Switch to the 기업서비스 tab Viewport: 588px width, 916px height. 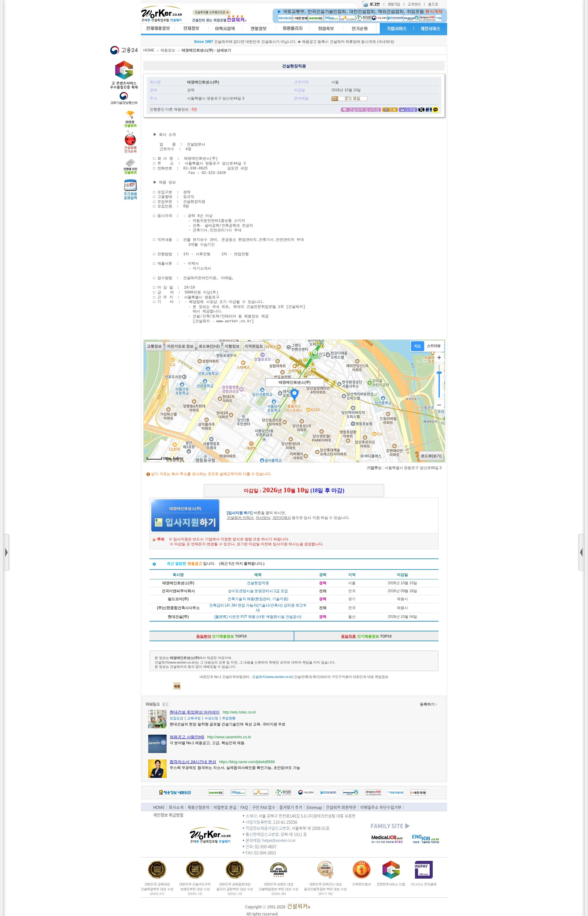[397, 28]
